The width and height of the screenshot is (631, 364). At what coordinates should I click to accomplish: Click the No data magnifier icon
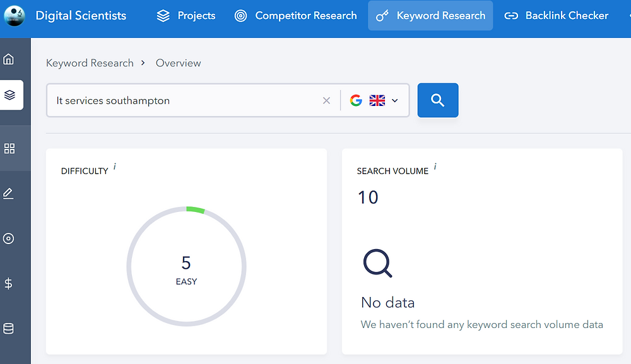[x=377, y=264]
